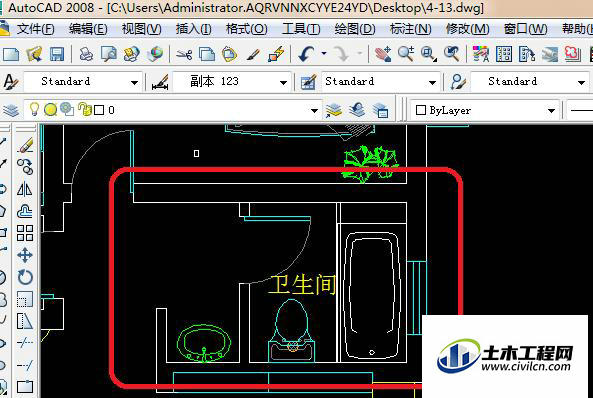Click the Undo arrow
Viewport: 593px width, 398px height.
[306, 54]
